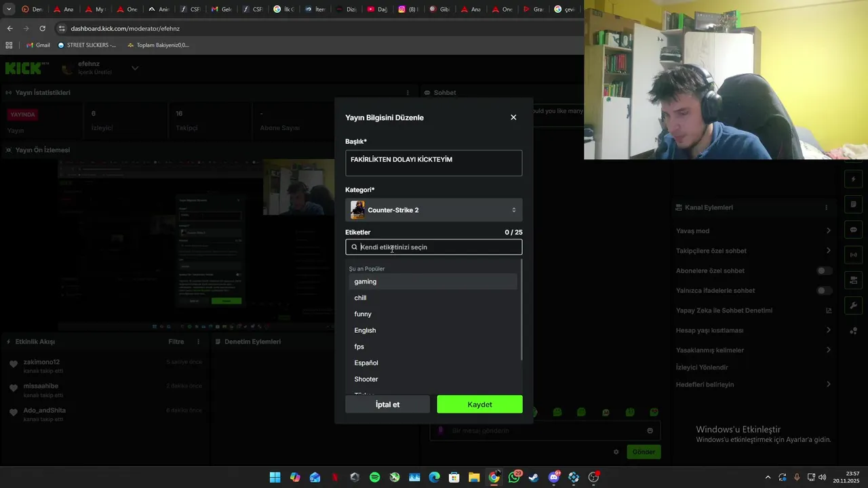This screenshot has width=868, height=488.
Task: Switch to the Instagram tab
Action: pos(408,9)
